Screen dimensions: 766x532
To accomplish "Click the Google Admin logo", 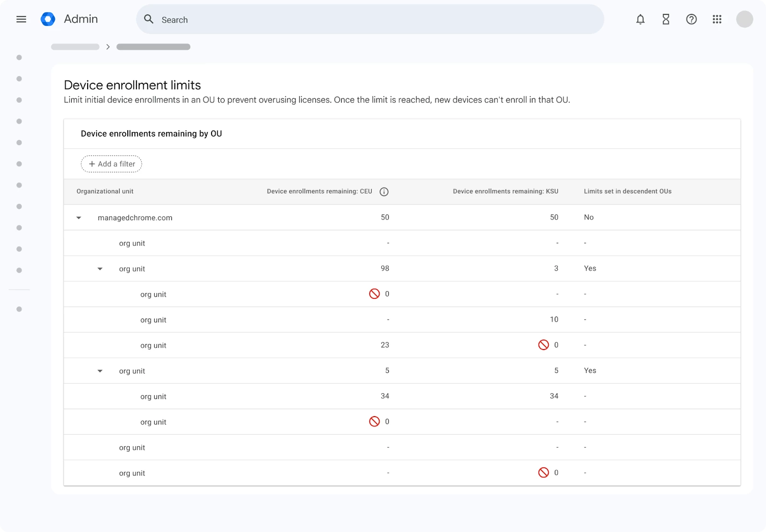I will coord(48,19).
